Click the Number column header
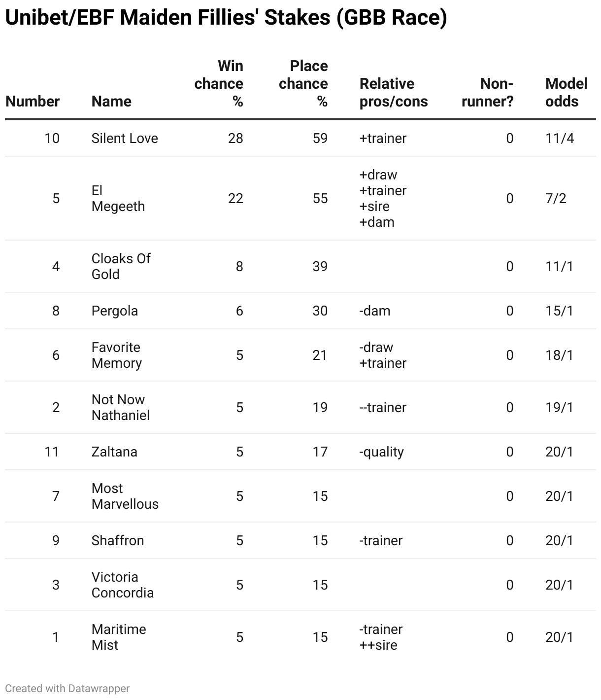601x700 pixels. (x=33, y=101)
